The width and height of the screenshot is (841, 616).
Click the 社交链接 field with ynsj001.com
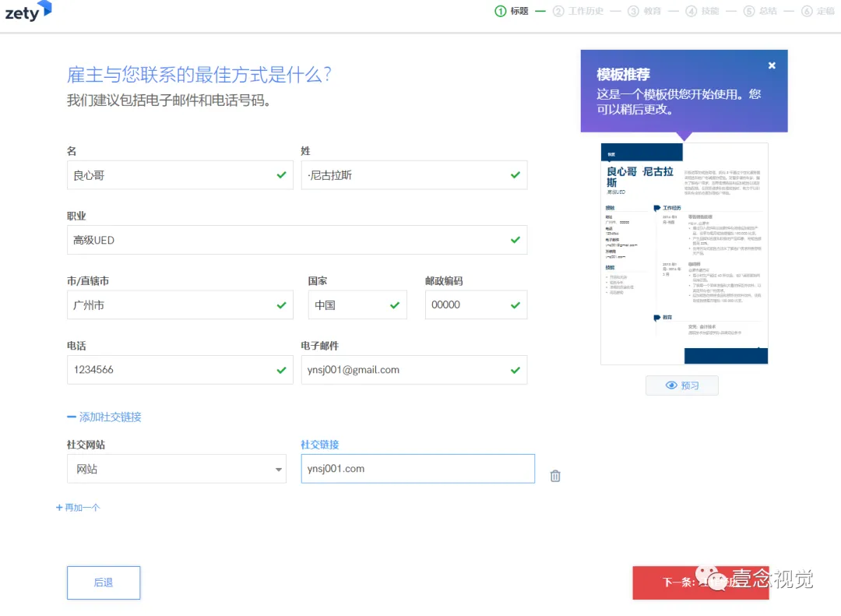[x=418, y=469]
